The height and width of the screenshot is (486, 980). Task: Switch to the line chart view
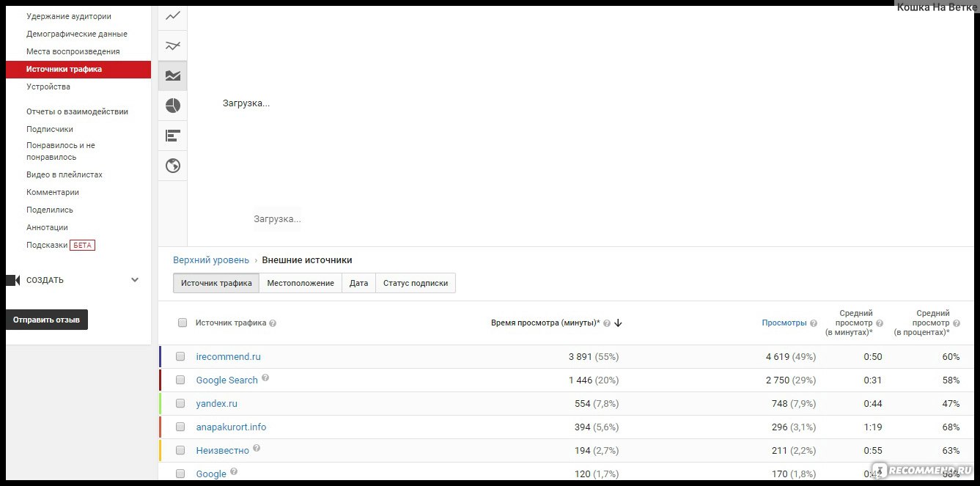[x=173, y=15]
